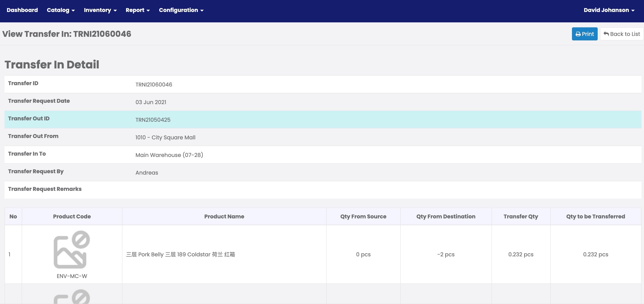Viewport: 644px width, 304px height.
Task: Click the No column header
Action: click(13, 216)
